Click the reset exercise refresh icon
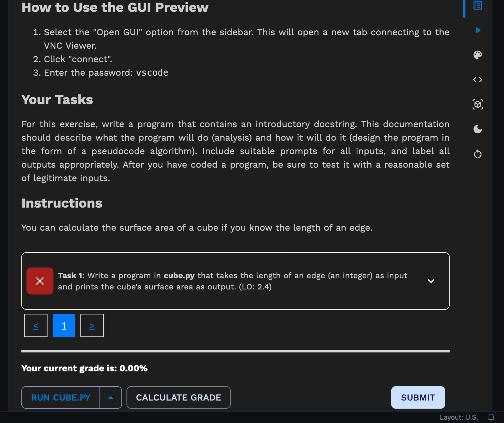 click(478, 154)
